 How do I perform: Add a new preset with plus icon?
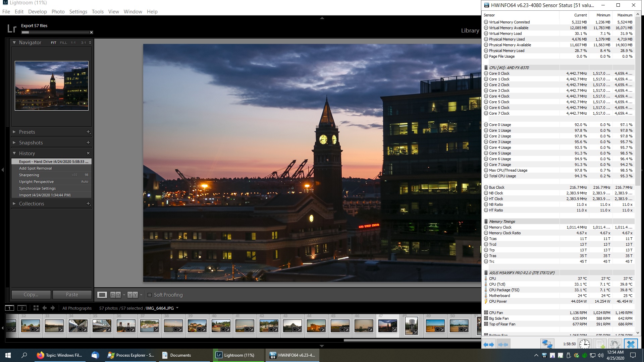coord(88,132)
